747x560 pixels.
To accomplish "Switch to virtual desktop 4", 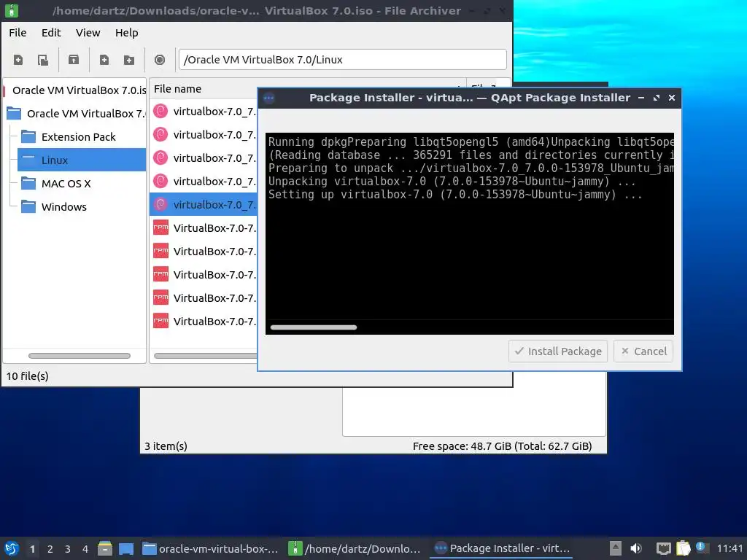I will coord(85,549).
